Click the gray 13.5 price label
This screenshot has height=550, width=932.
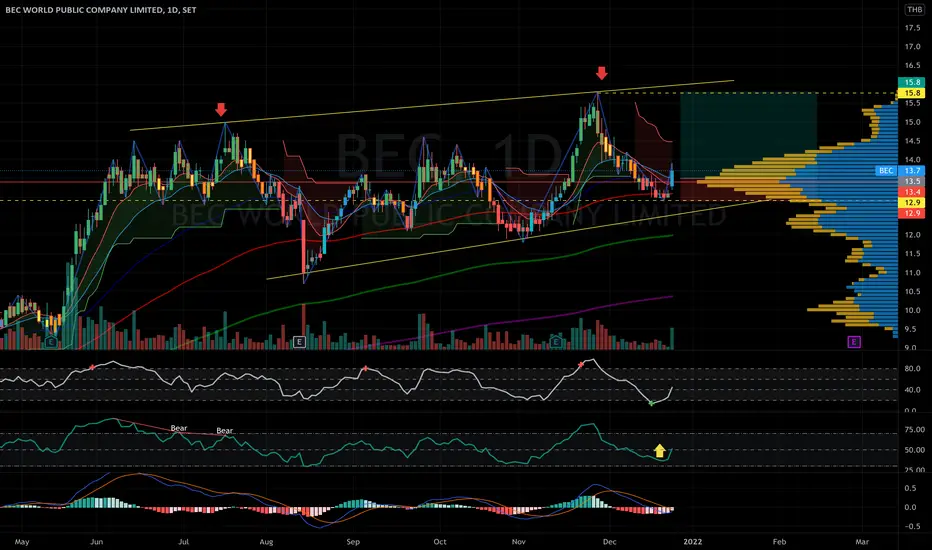point(912,181)
